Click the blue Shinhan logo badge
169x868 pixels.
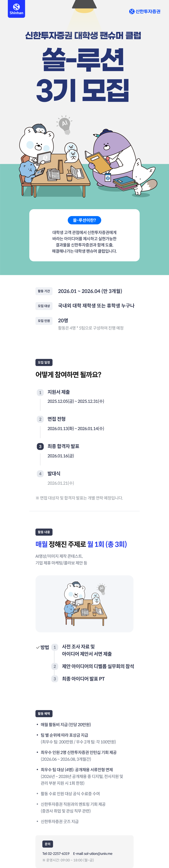16,9
